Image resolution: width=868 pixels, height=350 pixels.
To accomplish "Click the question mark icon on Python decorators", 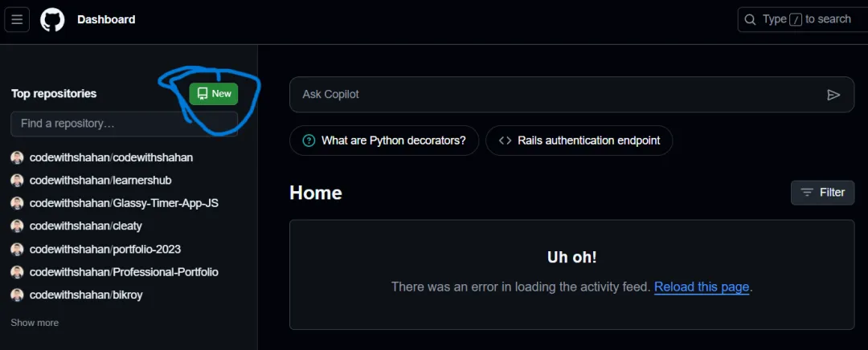I will click(309, 140).
